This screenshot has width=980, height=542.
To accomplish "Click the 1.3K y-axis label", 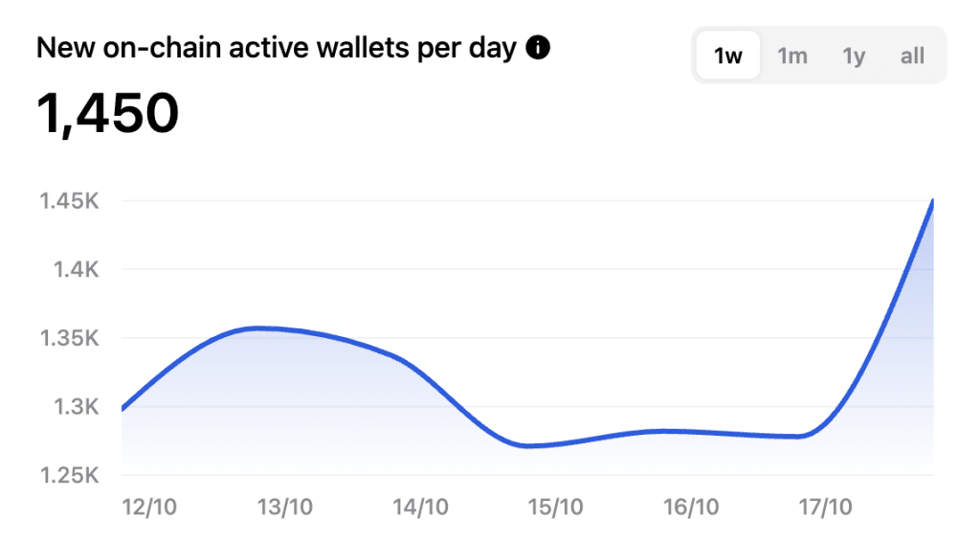I will (77, 407).
